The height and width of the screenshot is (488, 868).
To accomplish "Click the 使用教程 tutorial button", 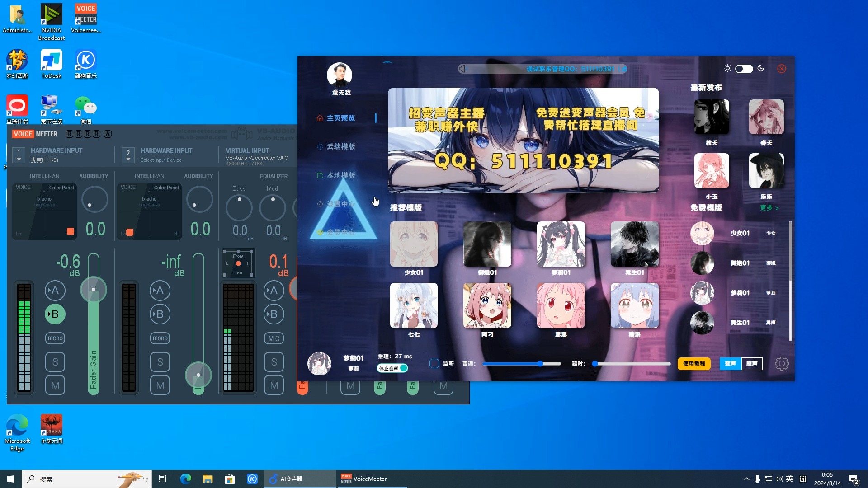I will point(694,363).
